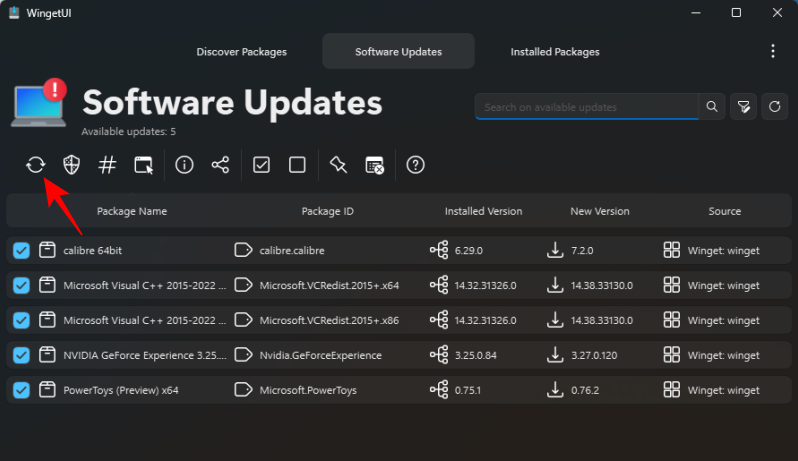Click the share package icon

220,165
